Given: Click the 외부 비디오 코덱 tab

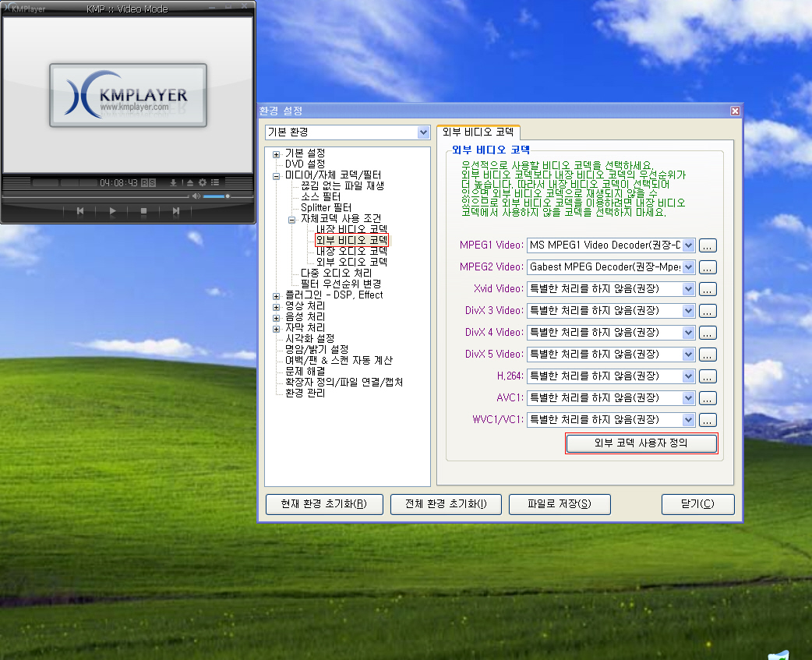Looking at the screenshot, I should coord(478,132).
